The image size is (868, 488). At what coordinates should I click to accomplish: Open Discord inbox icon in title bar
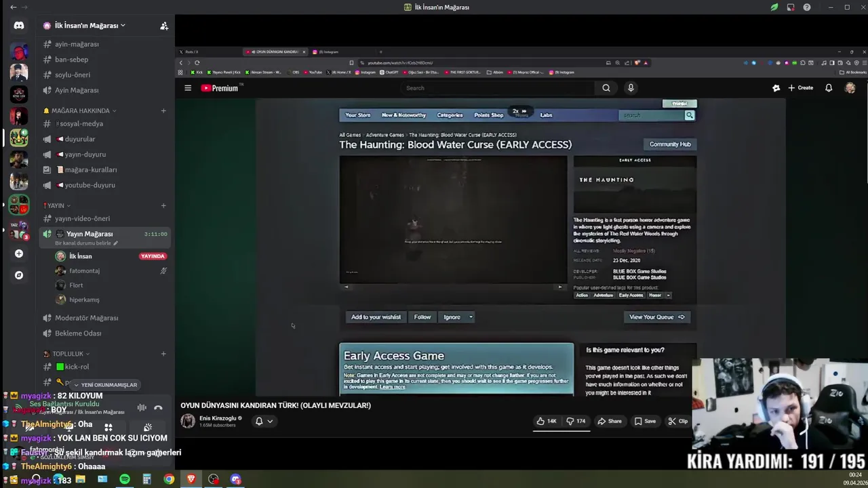click(x=791, y=7)
